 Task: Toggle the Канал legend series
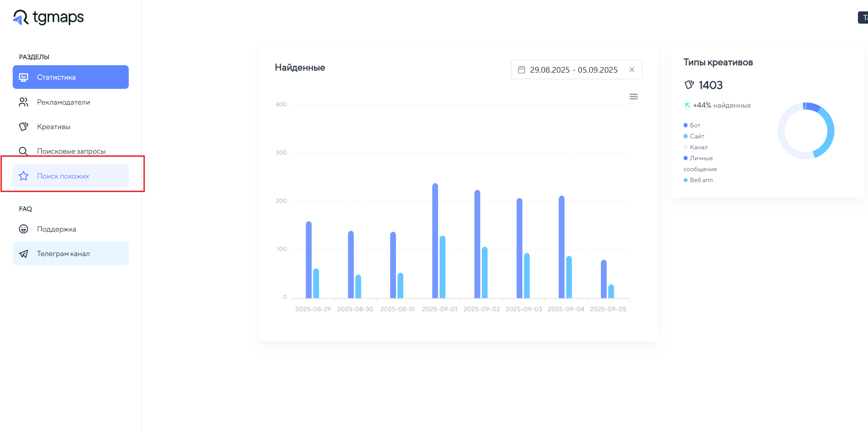click(698, 147)
